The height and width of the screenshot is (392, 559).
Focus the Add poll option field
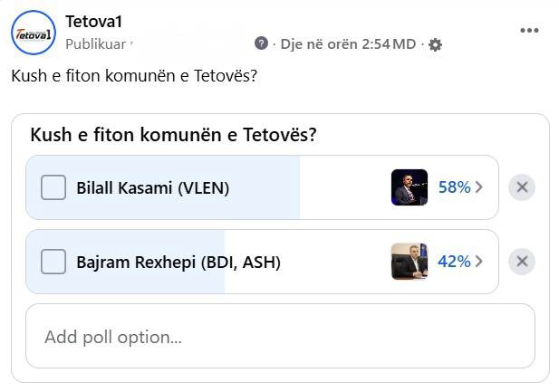pyautogui.click(x=280, y=337)
